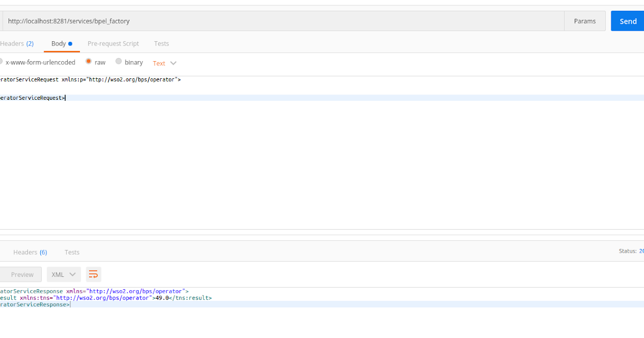Toggle line wrapping in the response viewer
Image resolution: width=644 pixels, height=338 pixels.
[x=93, y=274]
